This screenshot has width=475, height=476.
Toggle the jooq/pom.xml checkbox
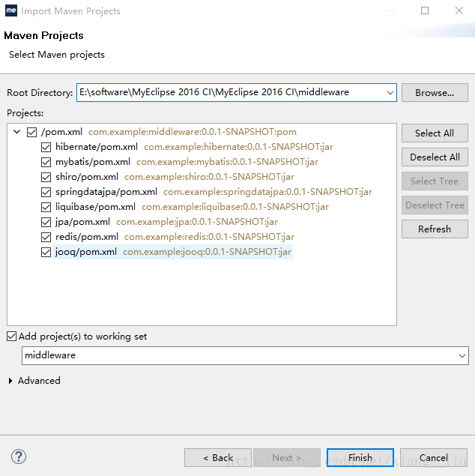(x=46, y=253)
